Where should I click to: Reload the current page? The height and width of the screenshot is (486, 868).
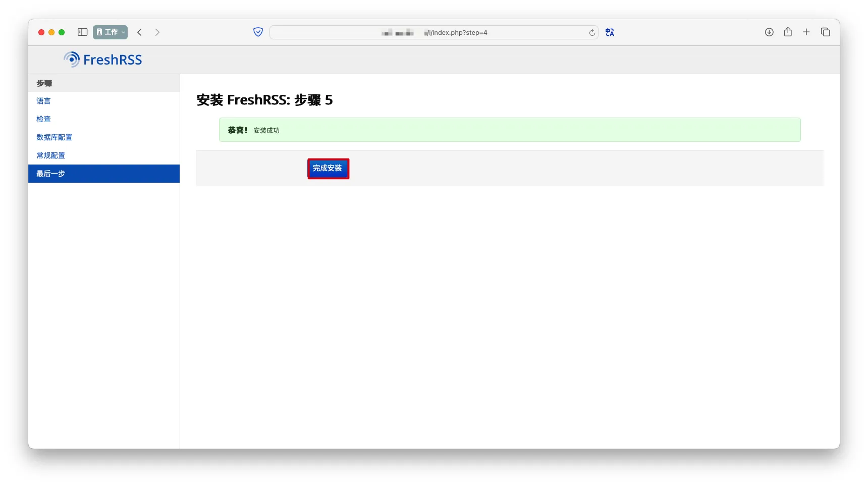pos(592,33)
